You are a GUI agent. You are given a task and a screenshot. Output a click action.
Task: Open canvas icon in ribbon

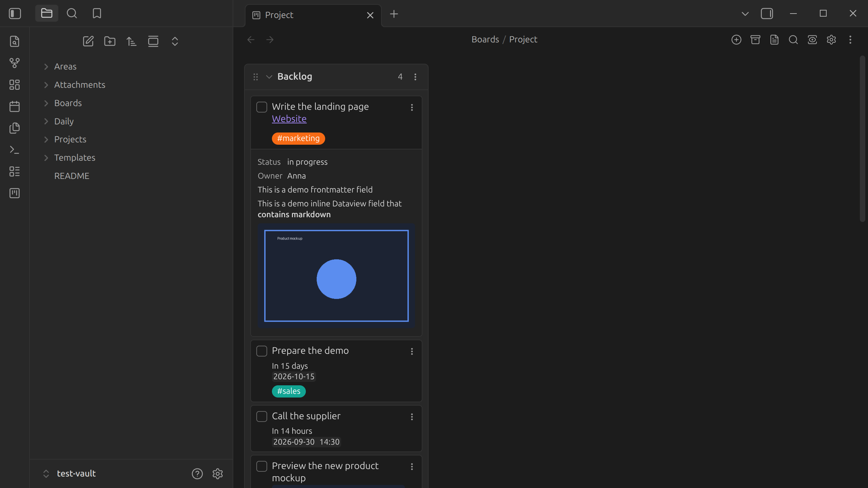tap(15, 85)
